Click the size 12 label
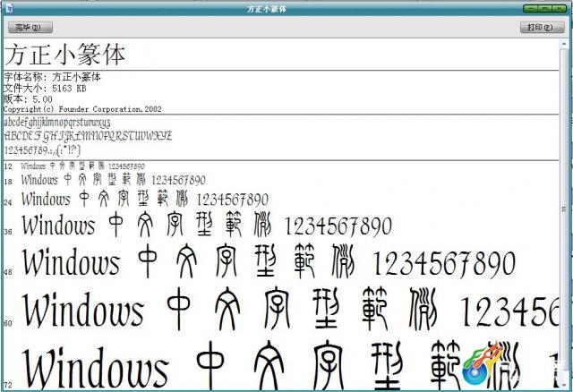Screen dimensions: 573x392 tap(8, 167)
